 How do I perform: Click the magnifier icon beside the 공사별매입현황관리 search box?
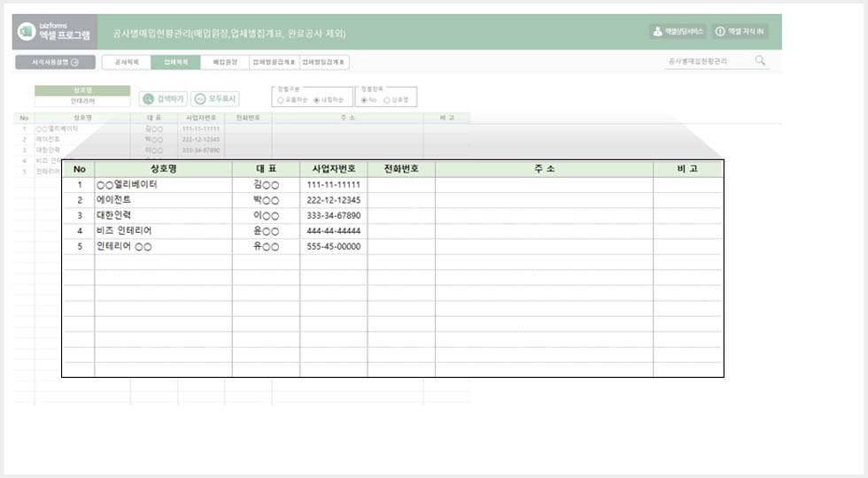pyautogui.click(x=760, y=60)
